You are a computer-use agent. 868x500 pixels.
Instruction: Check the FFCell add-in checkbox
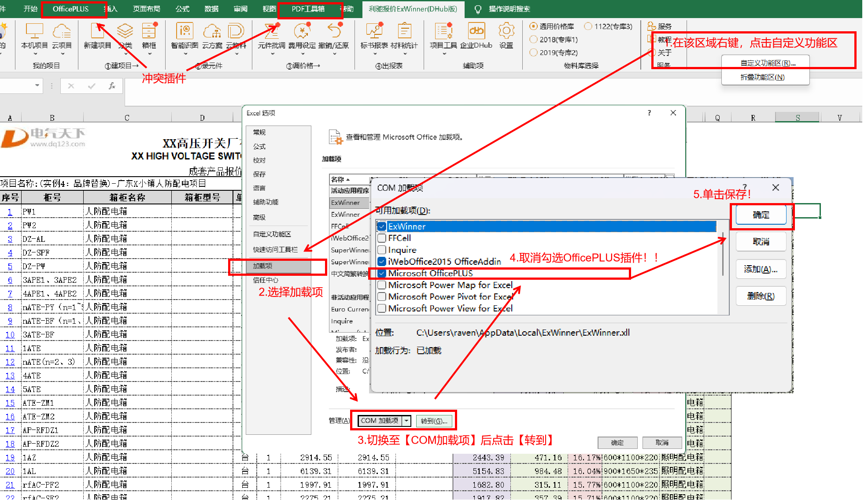[382, 238]
